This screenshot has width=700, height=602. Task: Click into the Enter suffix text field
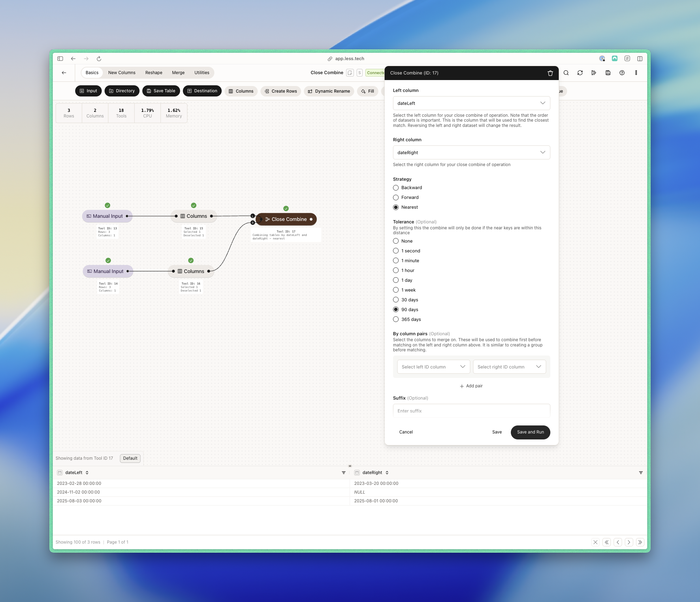[471, 411]
